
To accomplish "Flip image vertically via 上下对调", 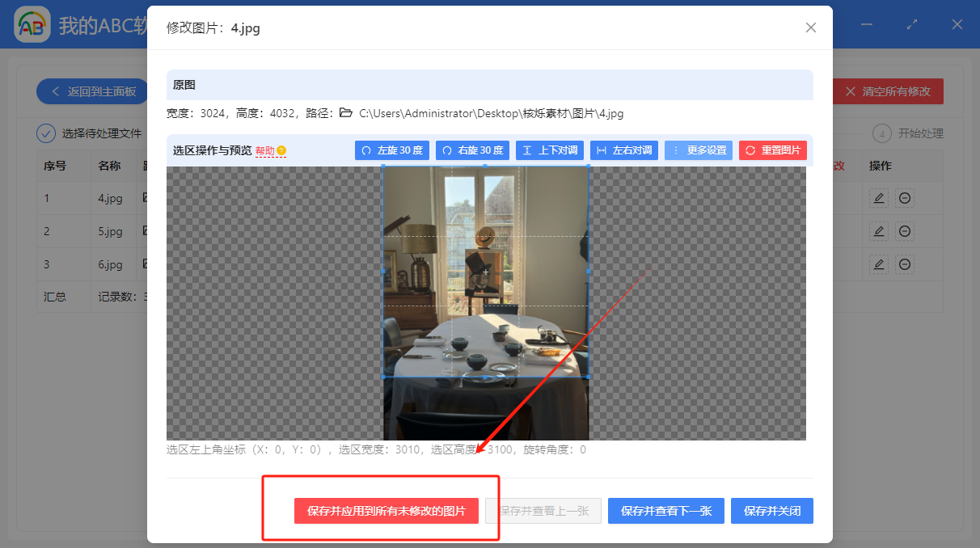I will 550,150.
